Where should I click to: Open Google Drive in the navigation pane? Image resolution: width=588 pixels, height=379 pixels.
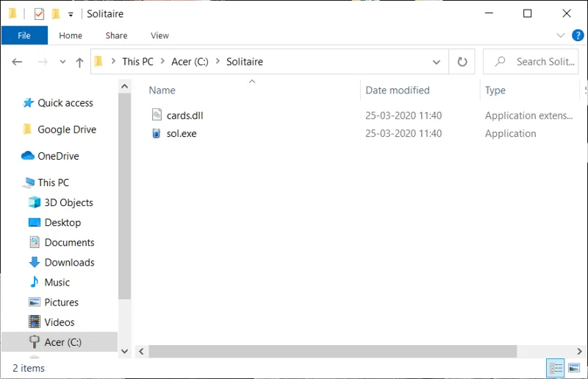[x=67, y=130]
